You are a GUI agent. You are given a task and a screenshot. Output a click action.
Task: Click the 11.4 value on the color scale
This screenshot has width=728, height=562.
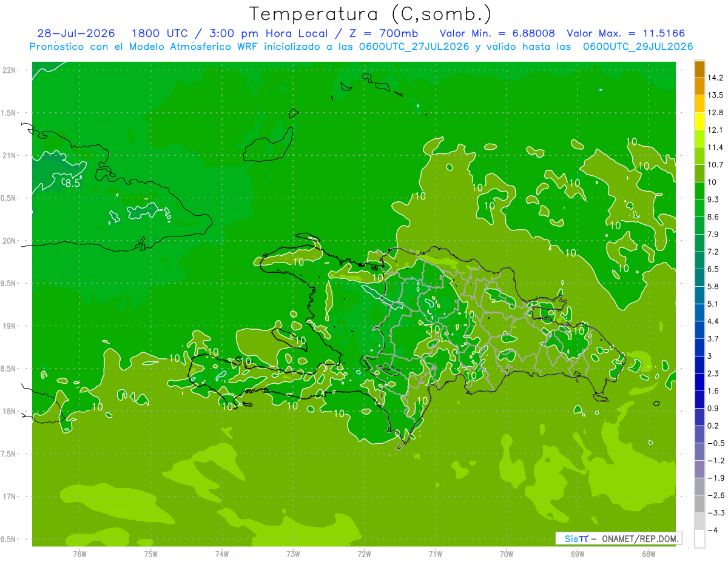[716, 147]
